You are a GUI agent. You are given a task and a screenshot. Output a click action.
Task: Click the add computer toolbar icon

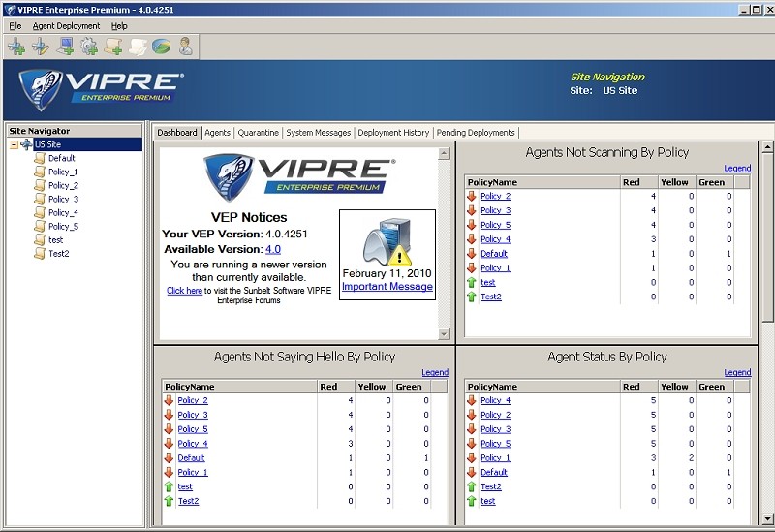pos(65,47)
